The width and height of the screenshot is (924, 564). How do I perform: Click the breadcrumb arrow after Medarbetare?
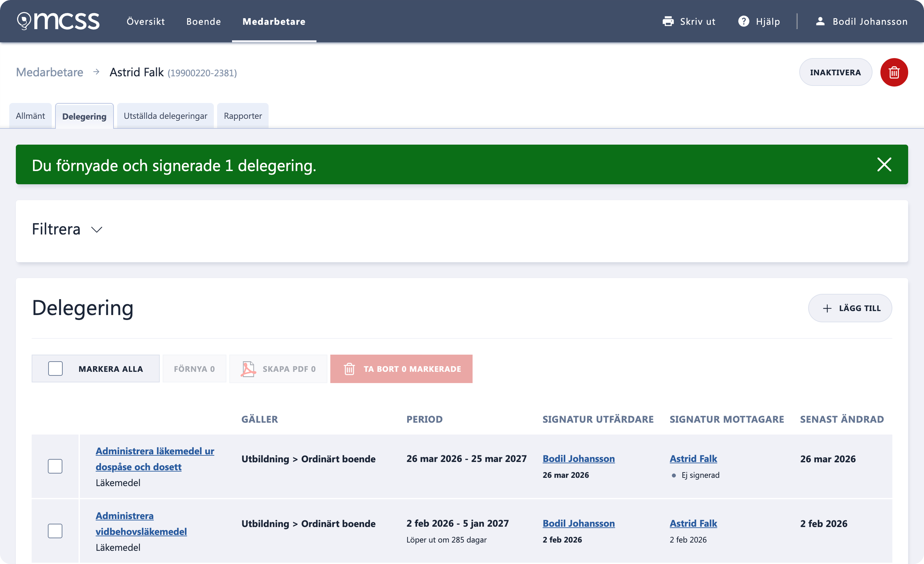point(96,72)
